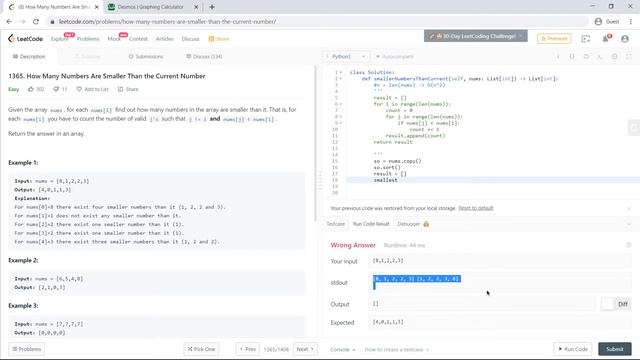Close the 30-Day Challenge banner
Image resolution: width=640 pixels, height=360 pixels.
[x=521, y=36]
